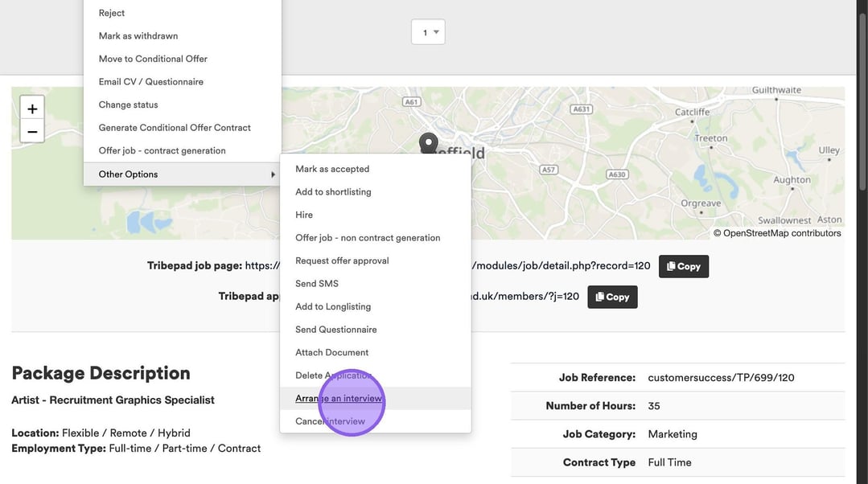Click the Sheffield map location pin
The height and width of the screenshot is (484, 868).
pyautogui.click(x=429, y=143)
